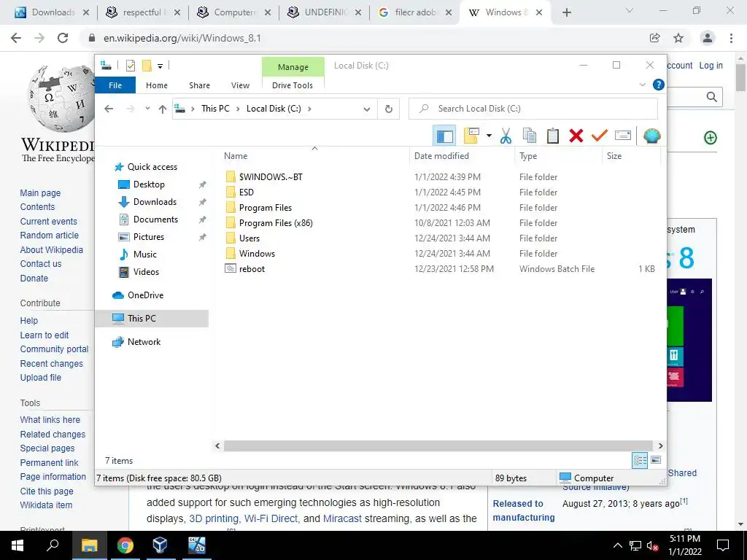Expand the ribbon with the chevron
The image size is (747, 560).
(642, 85)
